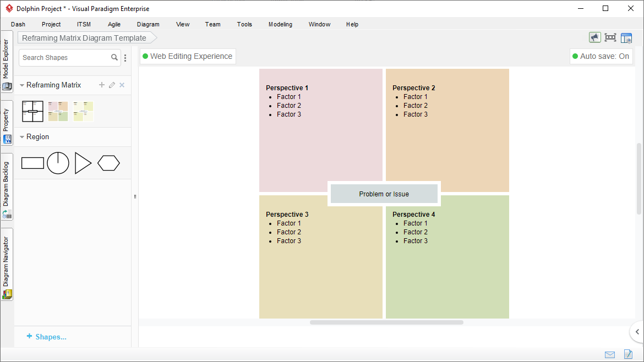Click the Perspective 4 heading text
644x362 pixels.
pyautogui.click(x=413, y=214)
